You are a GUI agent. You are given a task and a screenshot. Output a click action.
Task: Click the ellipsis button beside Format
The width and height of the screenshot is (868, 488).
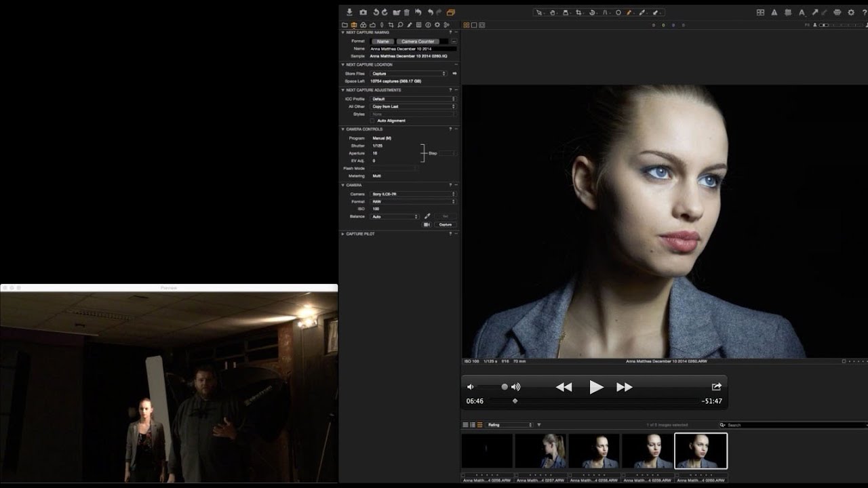click(x=454, y=41)
